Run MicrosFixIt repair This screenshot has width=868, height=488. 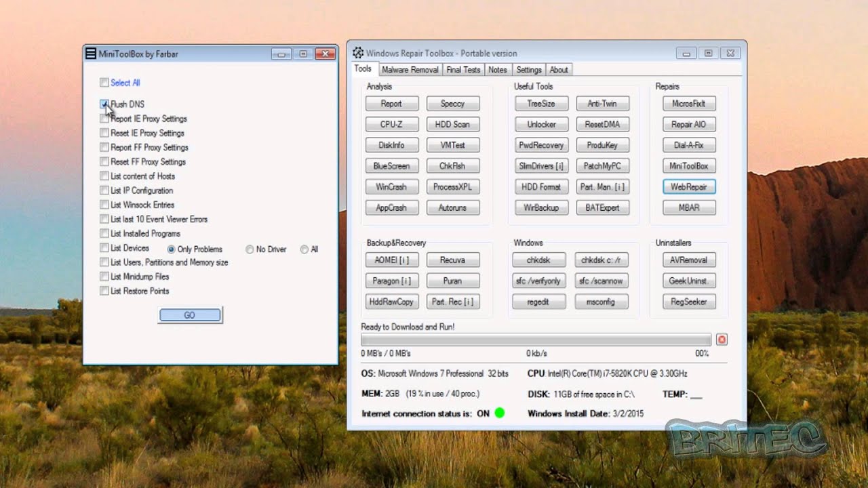point(689,104)
